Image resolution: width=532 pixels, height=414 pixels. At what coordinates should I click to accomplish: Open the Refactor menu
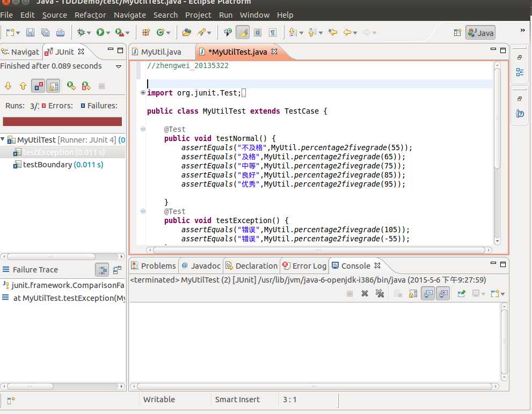[90, 15]
